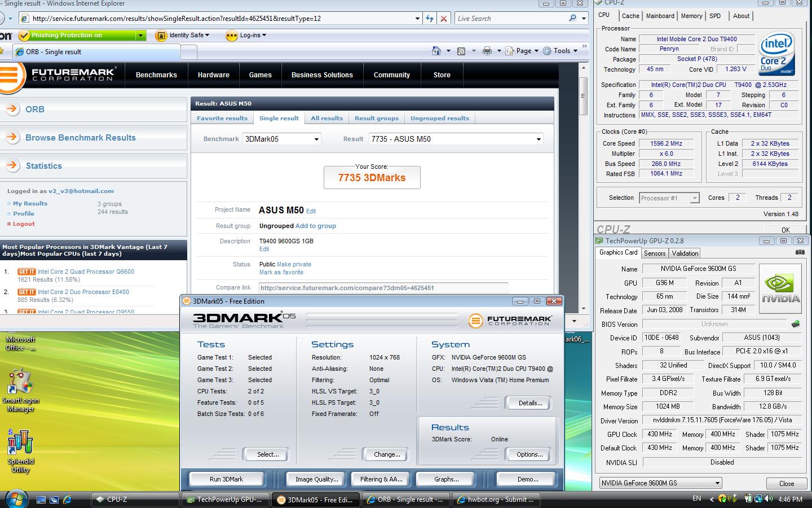Viewport: 812px width, 508px height.
Task: Click Close button in GPU-Z
Action: pyautogui.click(x=786, y=484)
